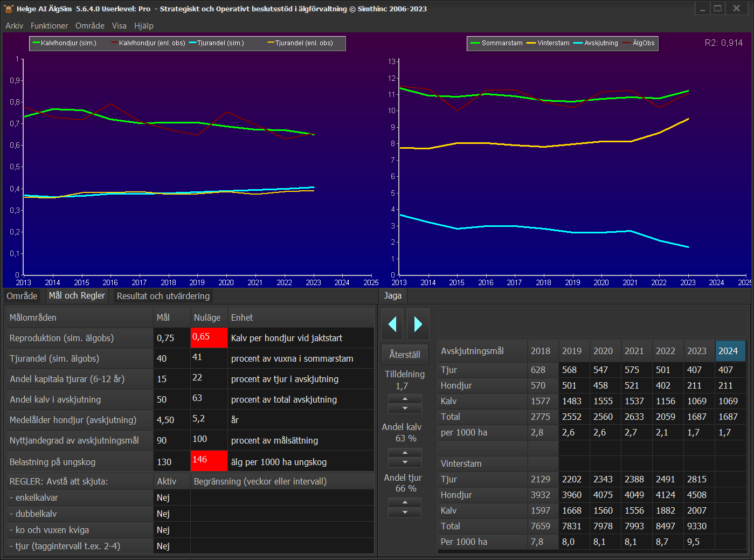This screenshot has width=754, height=560.
Task: Click Hondjur avskjutningsmål 211 for 2024
Action: (x=731, y=385)
